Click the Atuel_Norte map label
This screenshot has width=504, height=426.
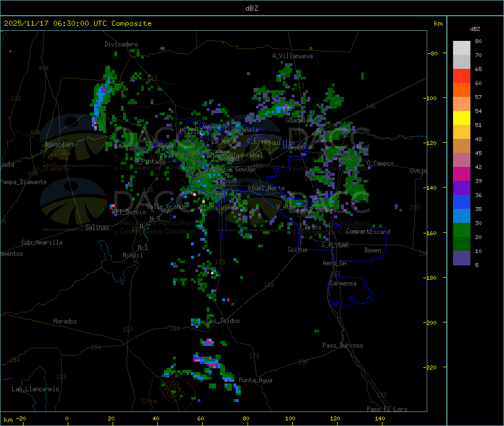(266, 188)
